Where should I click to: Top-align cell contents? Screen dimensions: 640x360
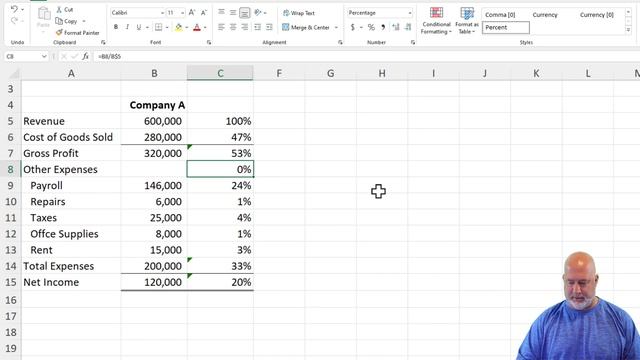click(x=221, y=13)
